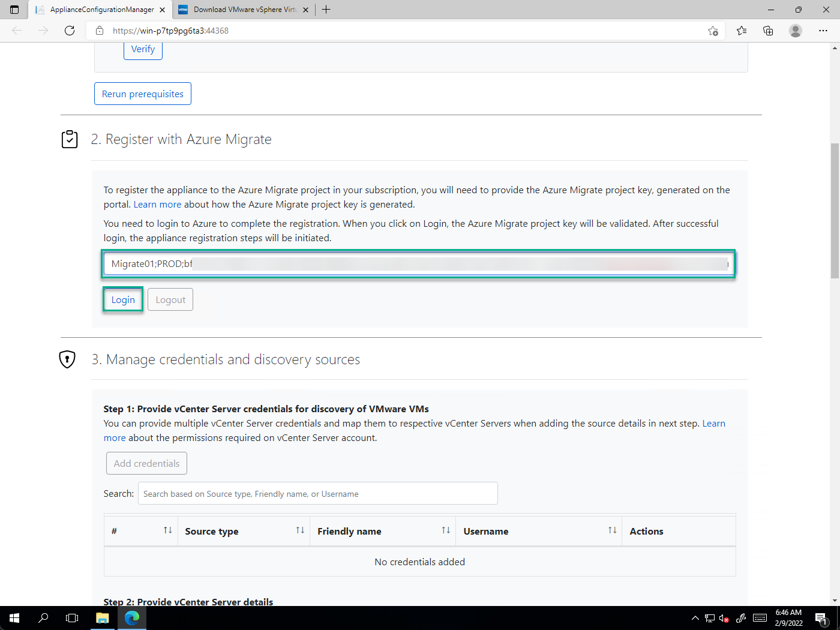Click the browser profile avatar
This screenshot has height=630, width=840.
pos(796,31)
